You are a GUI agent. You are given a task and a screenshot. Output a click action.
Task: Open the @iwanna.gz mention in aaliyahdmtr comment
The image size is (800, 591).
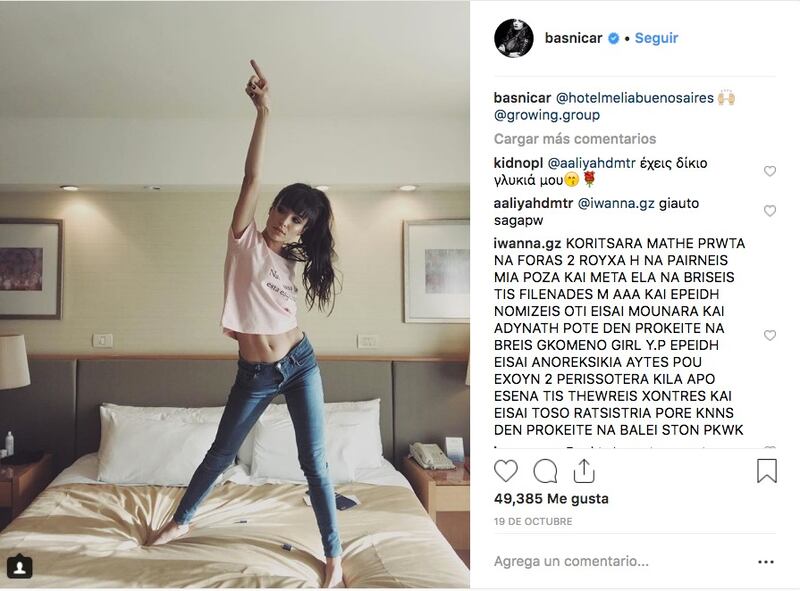615,203
